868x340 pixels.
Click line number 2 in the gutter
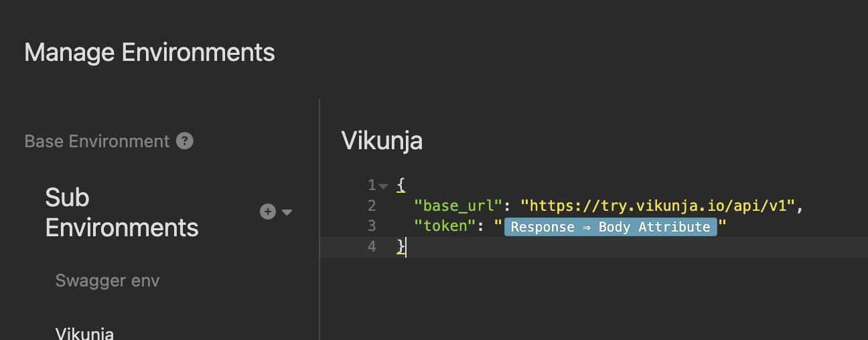tap(372, 205)
